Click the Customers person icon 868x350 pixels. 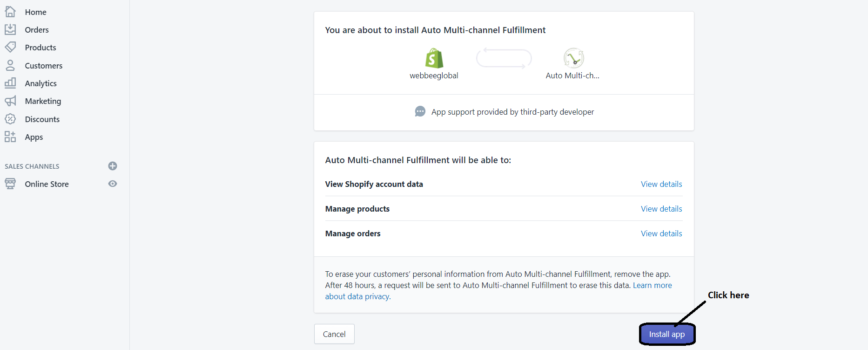tap(10, 65)
